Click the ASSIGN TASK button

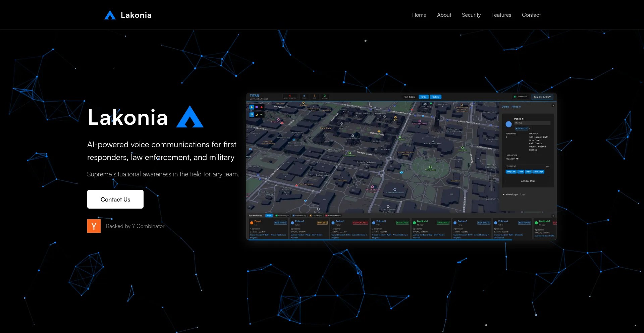pyautogui.click(x=528, y=181)
